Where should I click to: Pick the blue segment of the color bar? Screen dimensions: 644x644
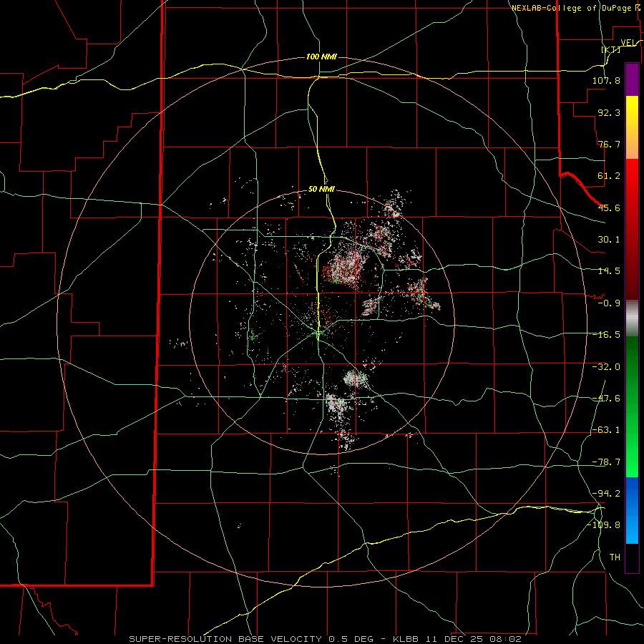coord(632,510)
